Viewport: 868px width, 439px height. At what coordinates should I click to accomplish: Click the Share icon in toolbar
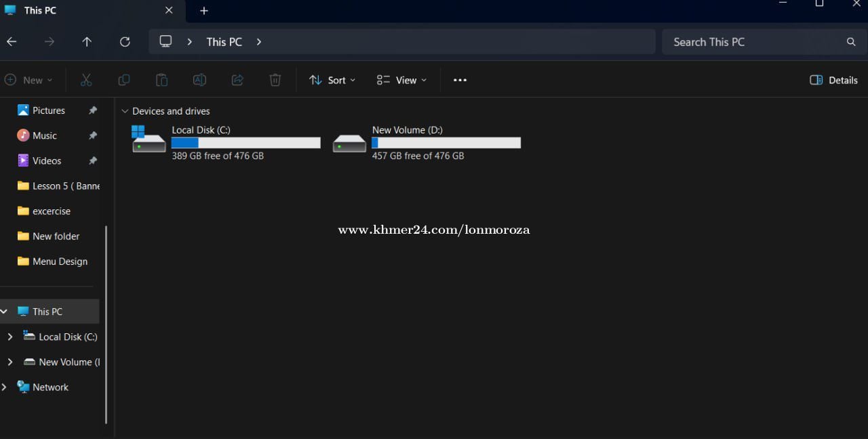237,80
